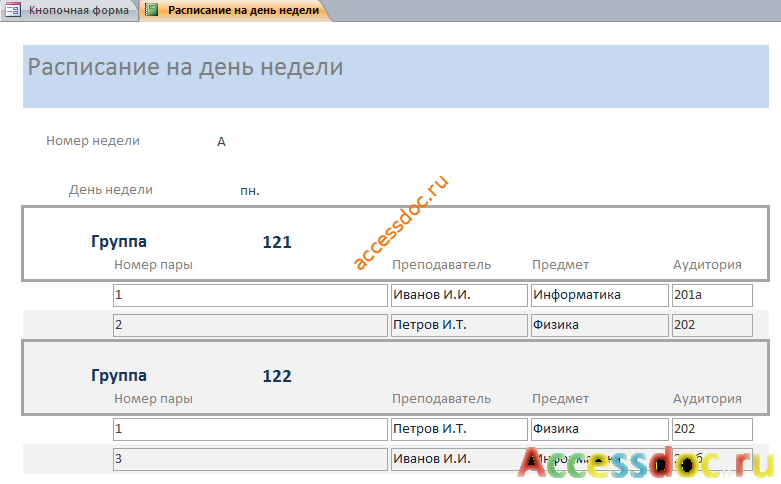The height and width of the screenshot is (484, 781).
Task: Click Аудитория header in group 122
Action: click(x=707, y=399)
